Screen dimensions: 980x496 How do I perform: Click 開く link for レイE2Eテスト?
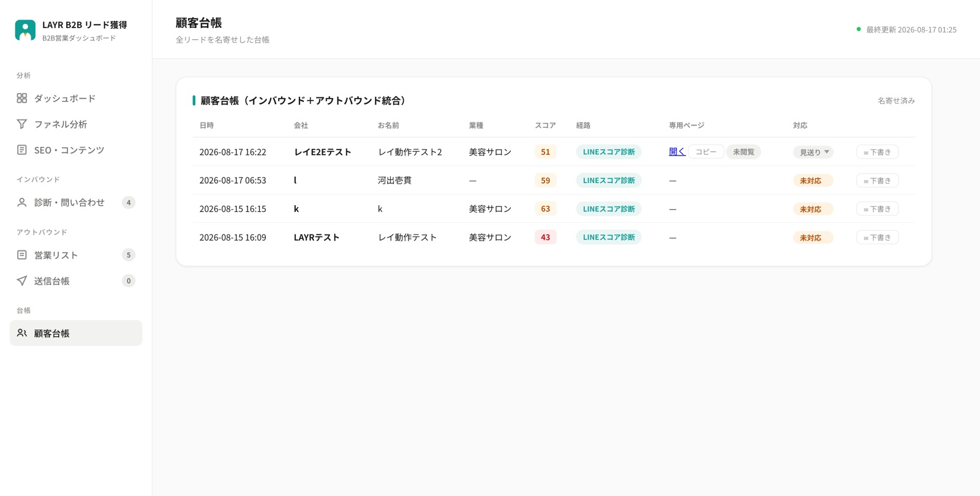(x=677, y=151)
